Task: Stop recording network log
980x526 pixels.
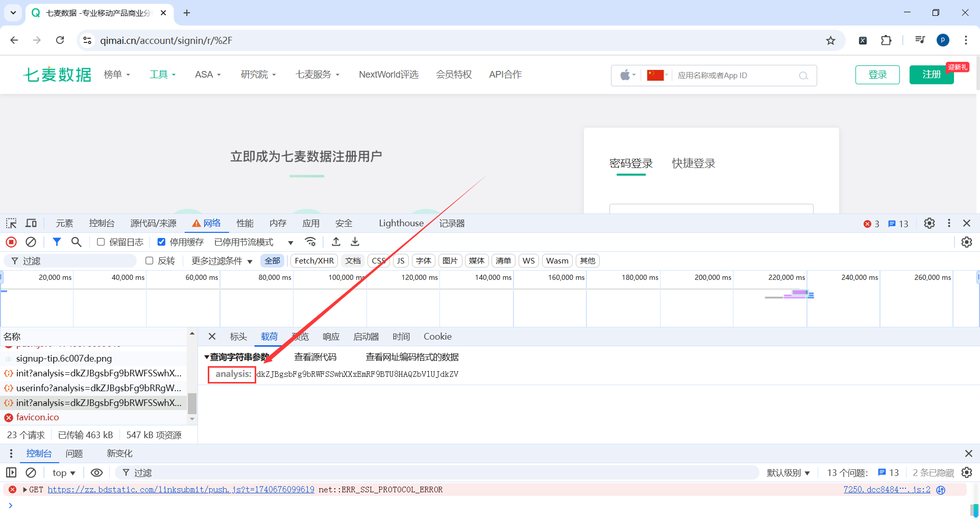Action: (11, 242)
